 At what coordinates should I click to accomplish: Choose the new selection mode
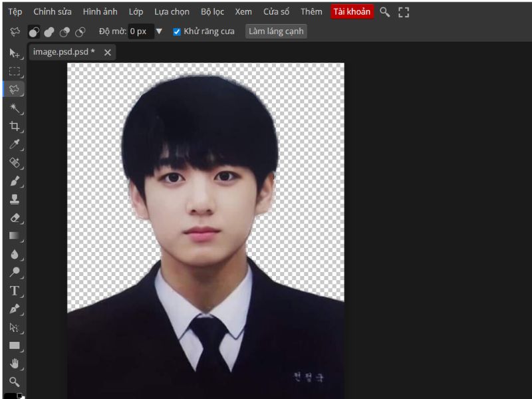(34, 32)
